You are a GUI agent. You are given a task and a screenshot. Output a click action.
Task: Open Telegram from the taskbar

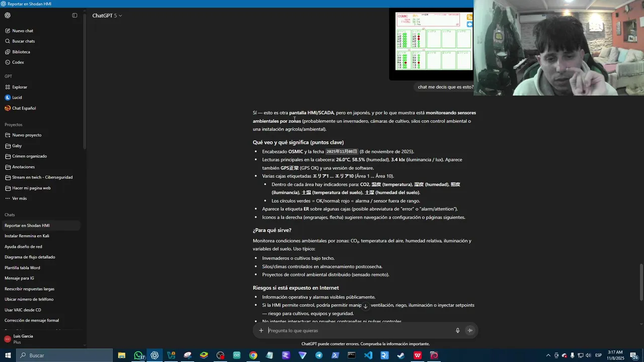(319, 355)
